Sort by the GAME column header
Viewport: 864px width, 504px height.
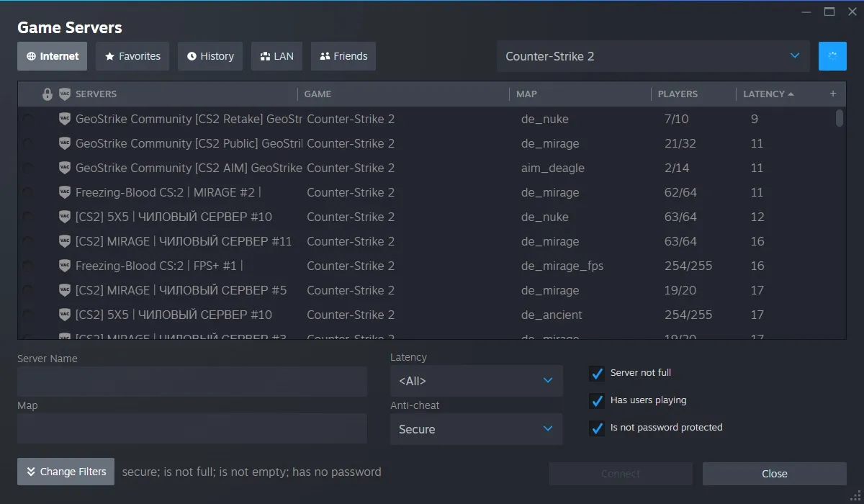point(318,94)
